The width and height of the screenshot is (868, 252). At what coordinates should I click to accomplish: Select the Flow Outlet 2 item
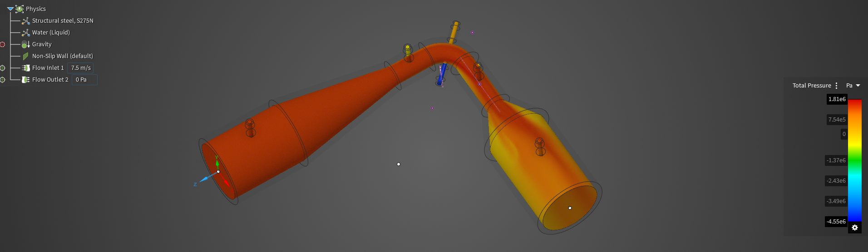[50, 80]
